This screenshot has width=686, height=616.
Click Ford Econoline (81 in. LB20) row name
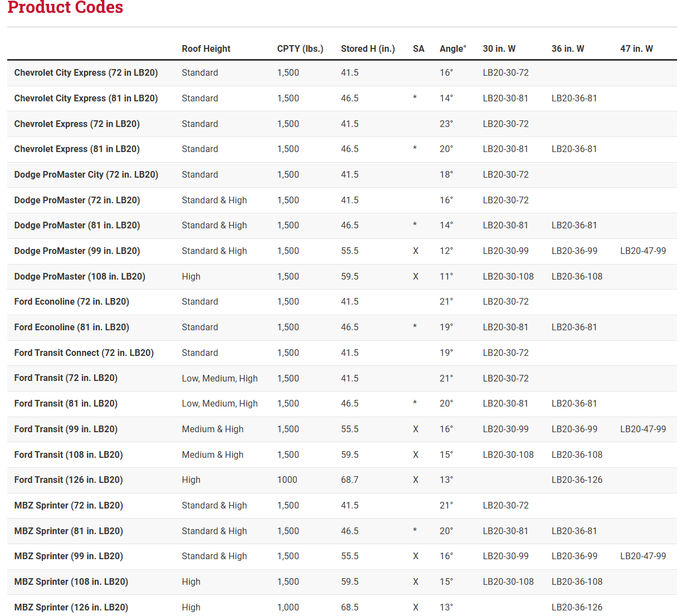[71, 327]
